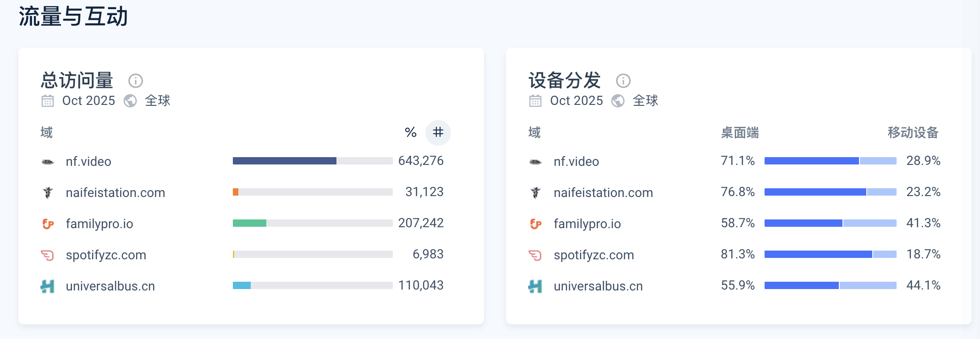This screenshot has width=980, height=339.
Task: Click the 18.7% mobile value
Action: (924, 254)
